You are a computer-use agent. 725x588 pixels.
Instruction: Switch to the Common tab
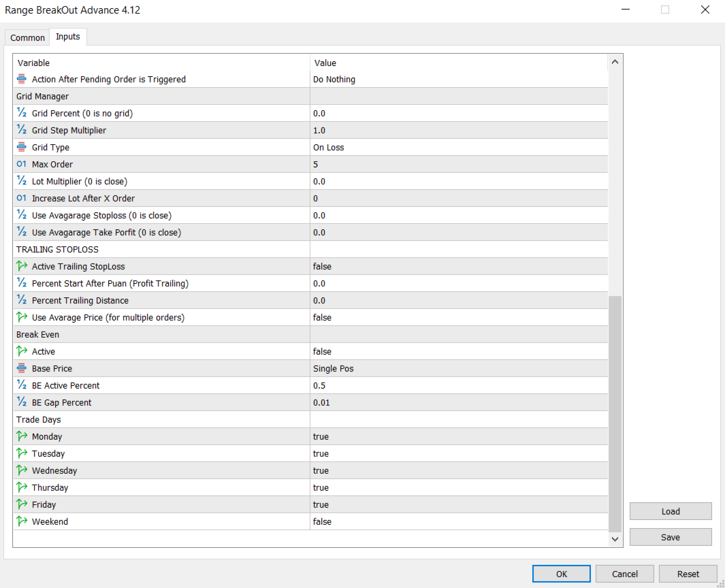point(28,37)
